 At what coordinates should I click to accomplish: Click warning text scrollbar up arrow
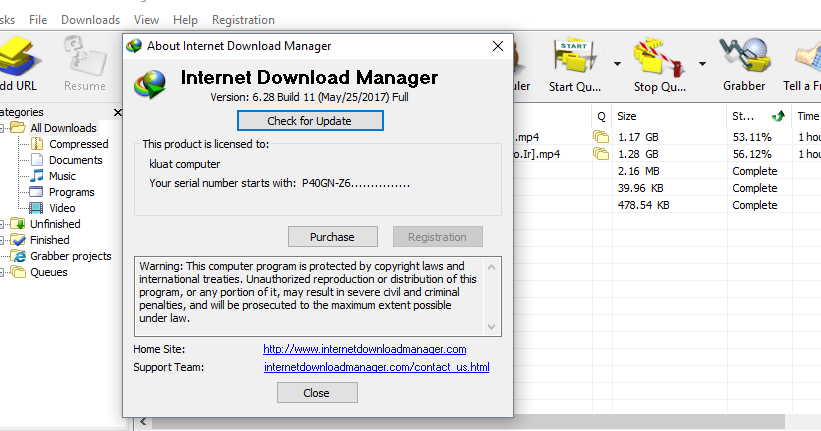491,267
